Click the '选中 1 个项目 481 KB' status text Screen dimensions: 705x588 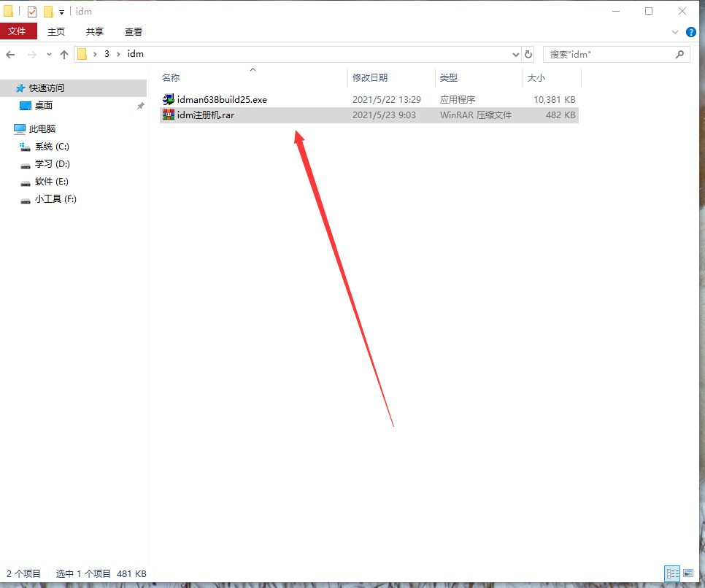coord(101,573)
